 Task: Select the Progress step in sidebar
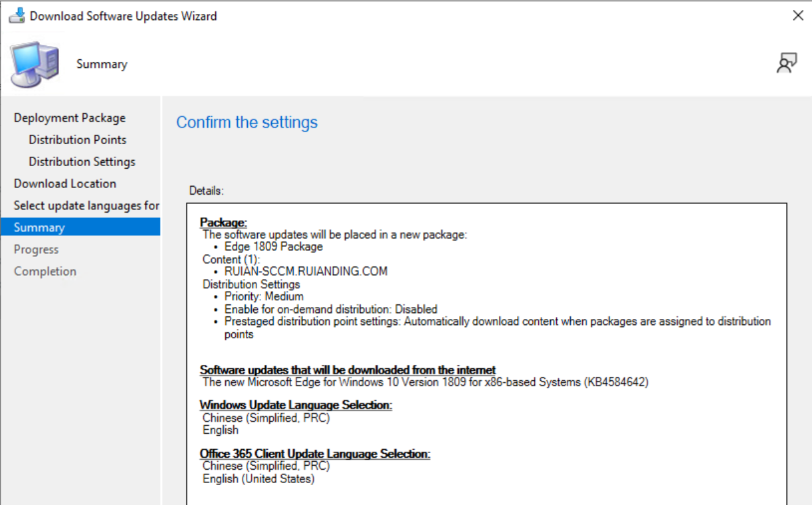[x=37, y=249]
